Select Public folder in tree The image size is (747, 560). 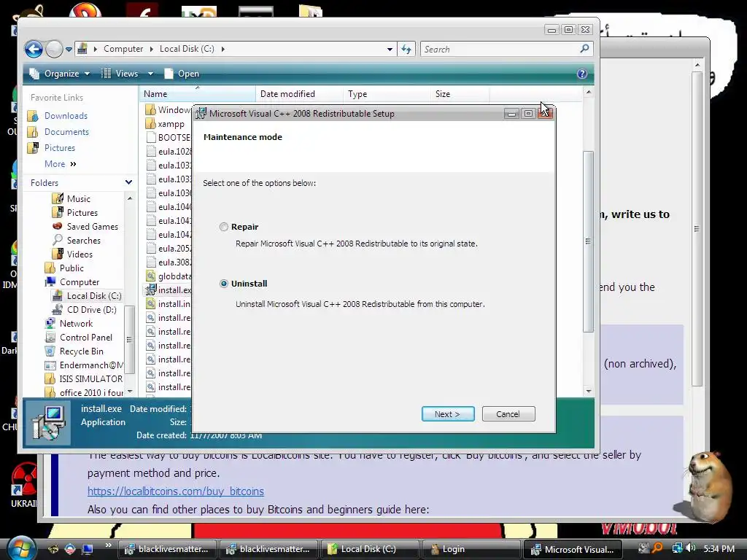71,268
